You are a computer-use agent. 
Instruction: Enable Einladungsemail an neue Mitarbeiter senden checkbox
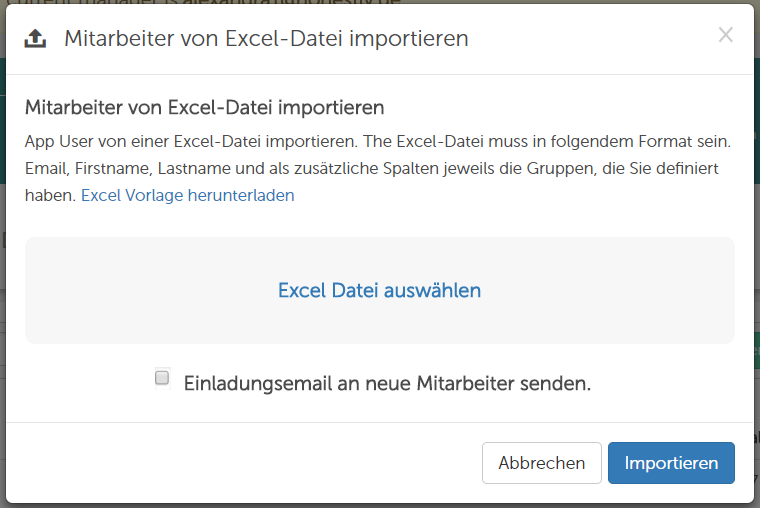click(162, 378)
